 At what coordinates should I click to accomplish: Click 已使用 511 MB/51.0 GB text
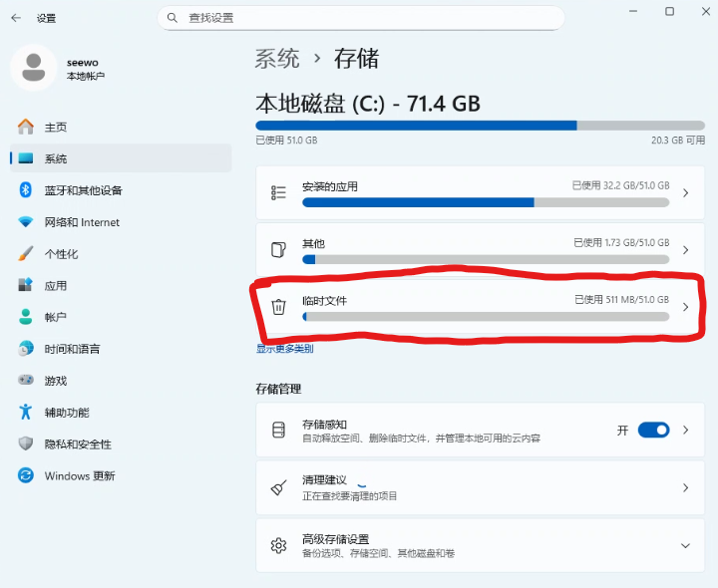tap(622, 299)
